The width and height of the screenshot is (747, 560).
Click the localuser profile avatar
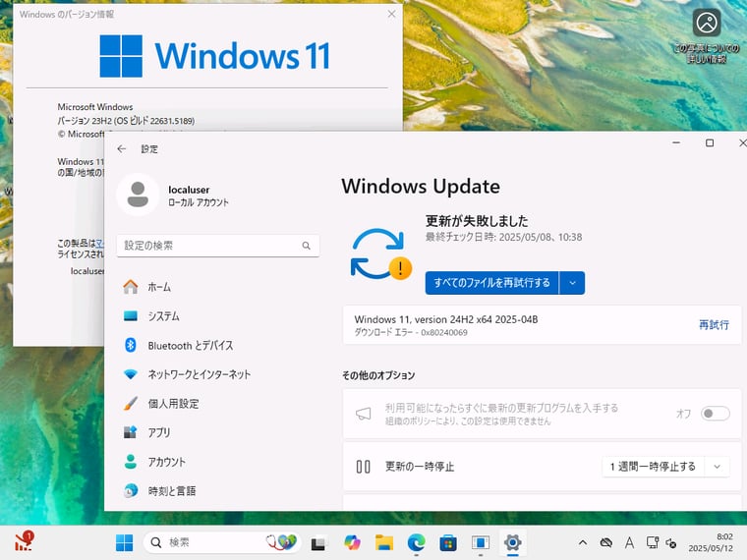(x=138, y=195)
